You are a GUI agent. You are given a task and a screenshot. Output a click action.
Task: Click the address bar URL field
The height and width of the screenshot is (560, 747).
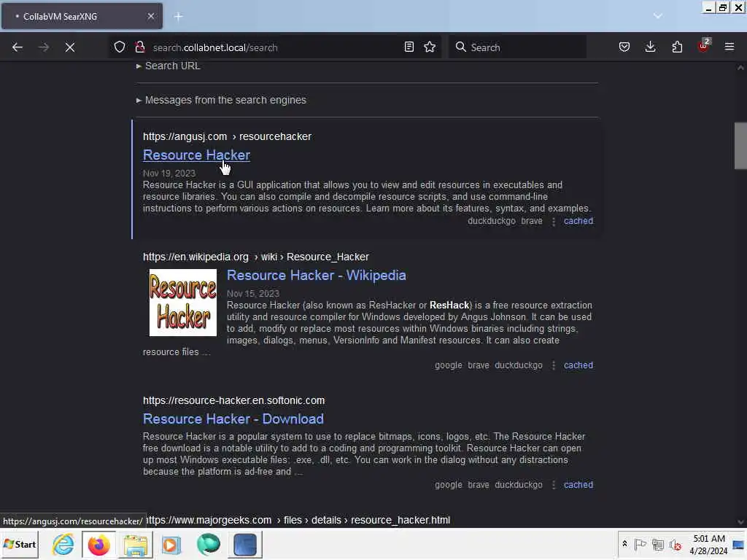(x=275, y=47)
